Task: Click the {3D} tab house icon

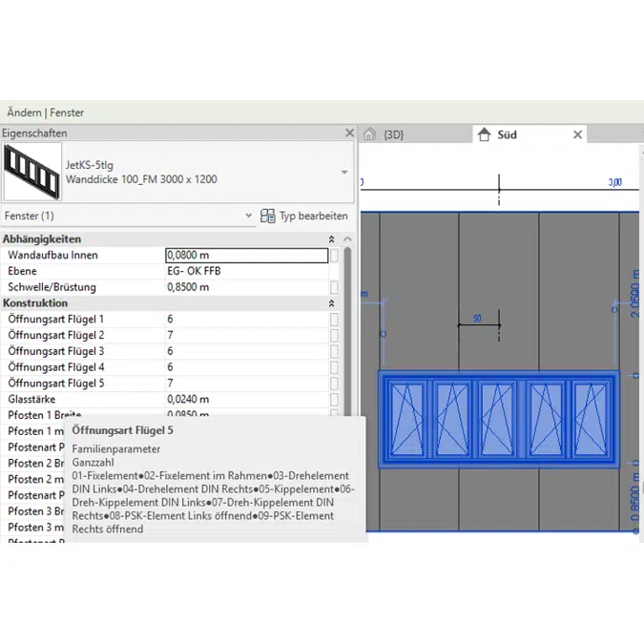Action: 369,135
